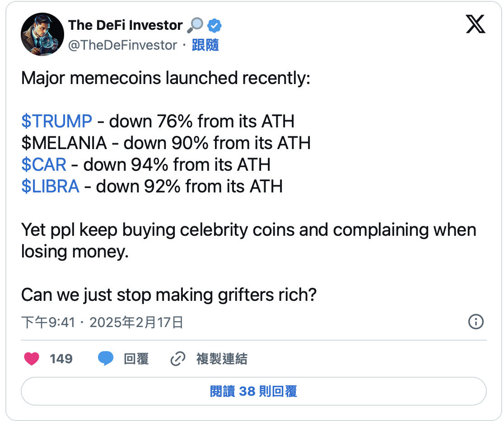The height and width of the screenshot is (421, 504).
Task: Click the 149 likes count
Action: coord(61,359)
